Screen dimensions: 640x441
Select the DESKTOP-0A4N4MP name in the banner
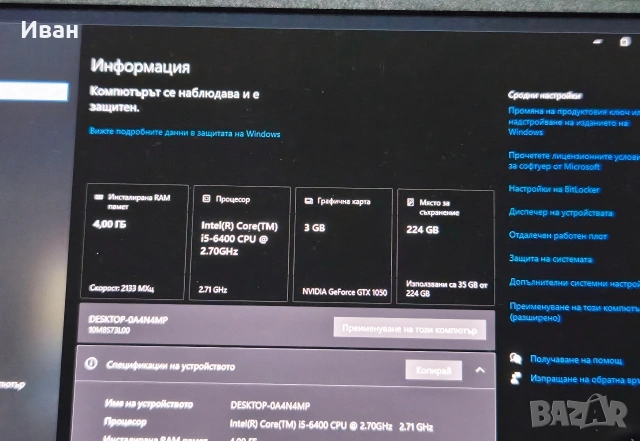pos(128,320)
